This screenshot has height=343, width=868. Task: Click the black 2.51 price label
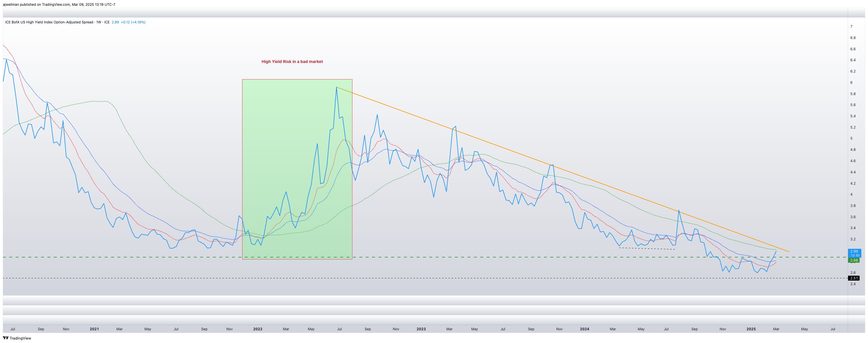click(x=854, y=278)
